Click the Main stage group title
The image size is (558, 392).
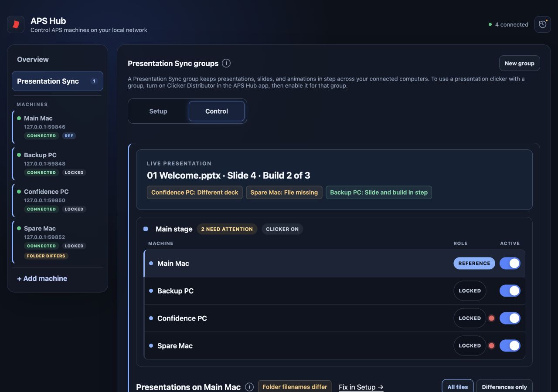[174, 229]
